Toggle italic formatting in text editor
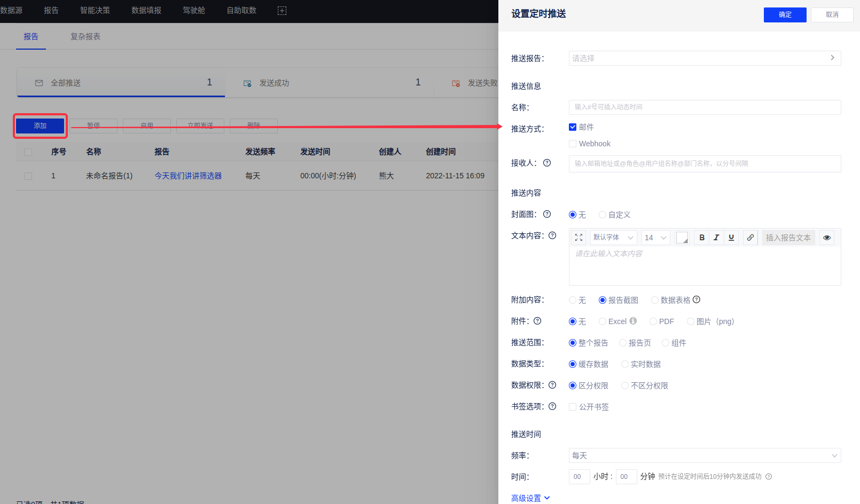This screenshot has width=860, height=504. 716,238
